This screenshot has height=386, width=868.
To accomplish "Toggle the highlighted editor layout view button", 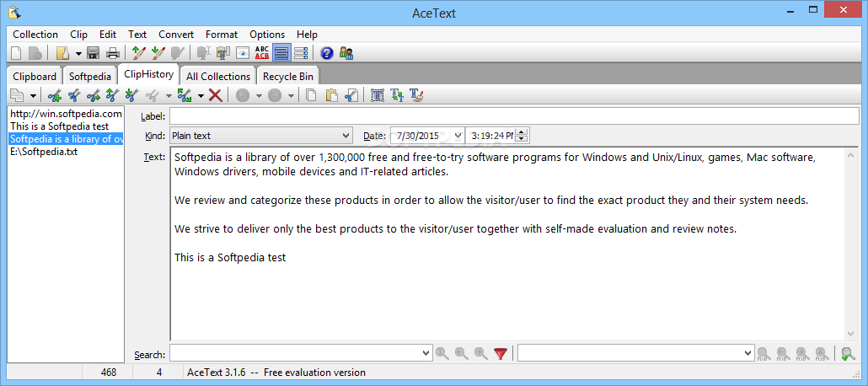I will click(x=281, y=53).
